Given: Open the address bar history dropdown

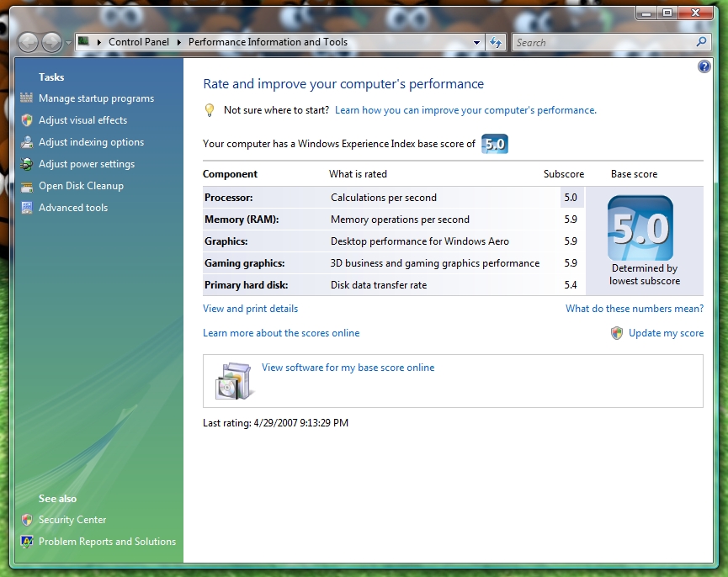Looking at the screenshot, I should (476, 43).
